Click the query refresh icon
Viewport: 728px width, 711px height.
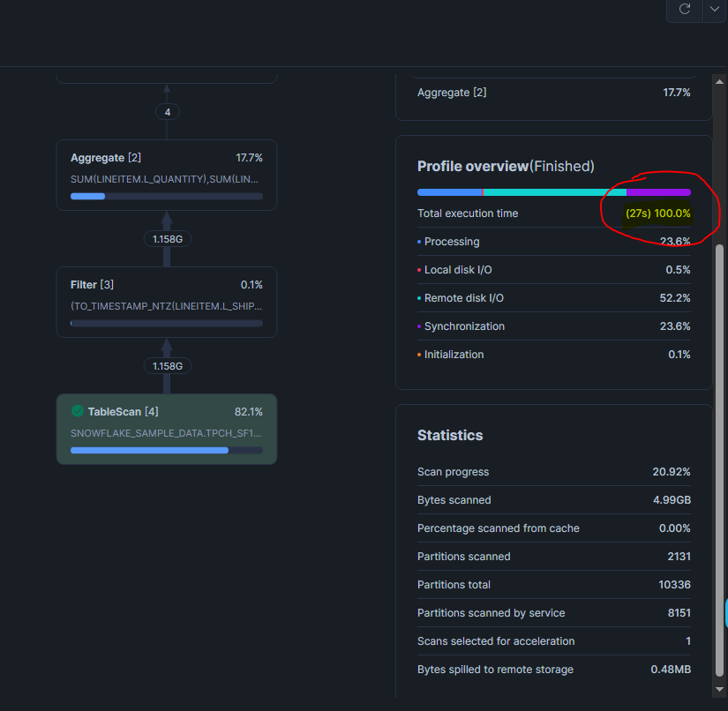click(x=684, y=11)
